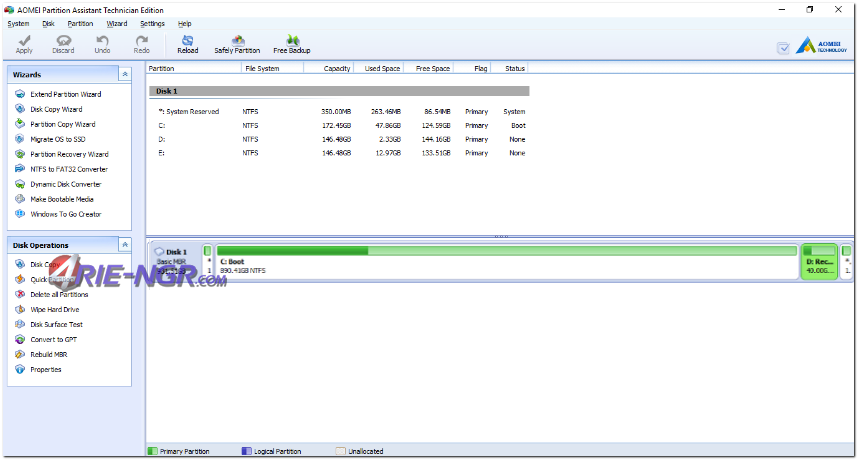This screenshot has width=858, height=460.
Task: Click the Primary Partition legend swatch
Action: [153, 451]
